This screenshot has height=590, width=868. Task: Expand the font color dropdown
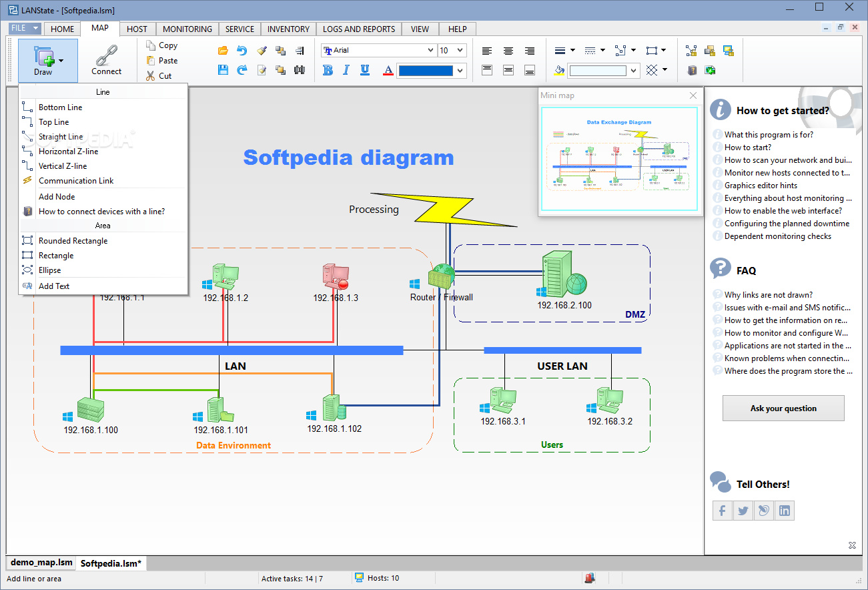pos(460,70)
